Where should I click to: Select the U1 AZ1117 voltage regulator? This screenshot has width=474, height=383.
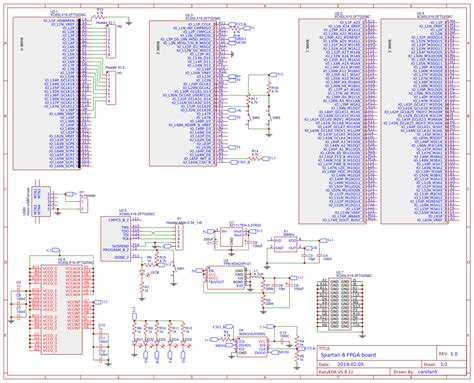tap(232, 237)
